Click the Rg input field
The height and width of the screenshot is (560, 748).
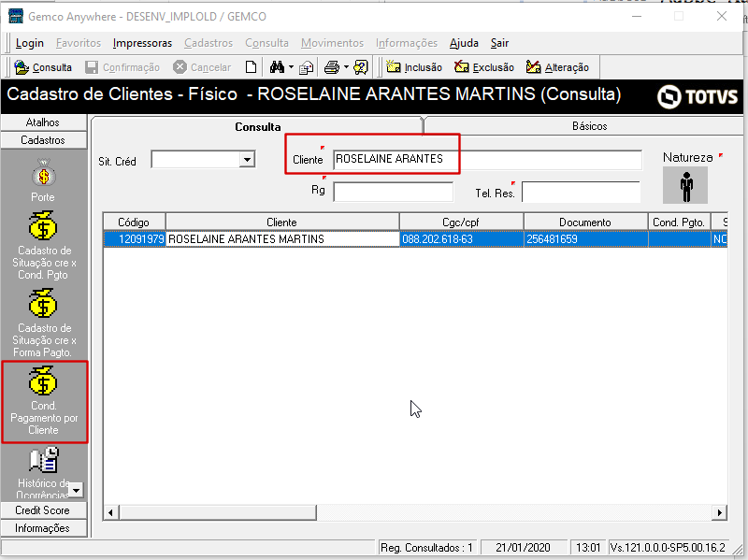point(393,192)
